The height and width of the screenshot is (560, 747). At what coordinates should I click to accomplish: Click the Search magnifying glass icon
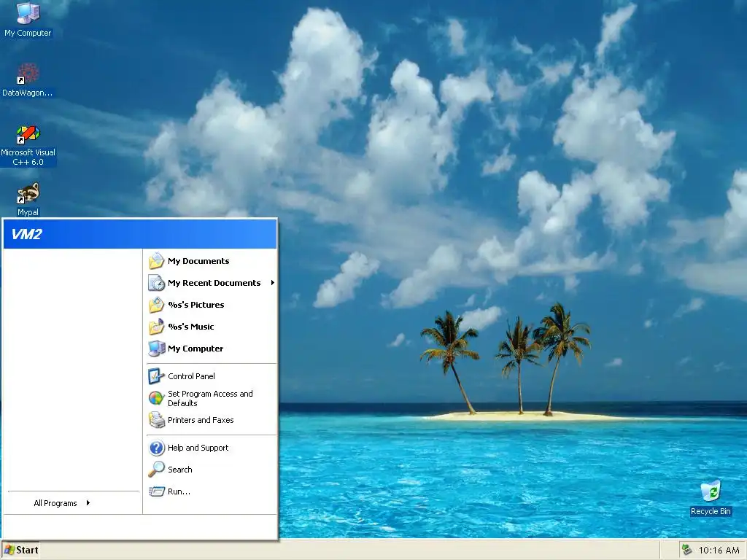tap(156, 470)
